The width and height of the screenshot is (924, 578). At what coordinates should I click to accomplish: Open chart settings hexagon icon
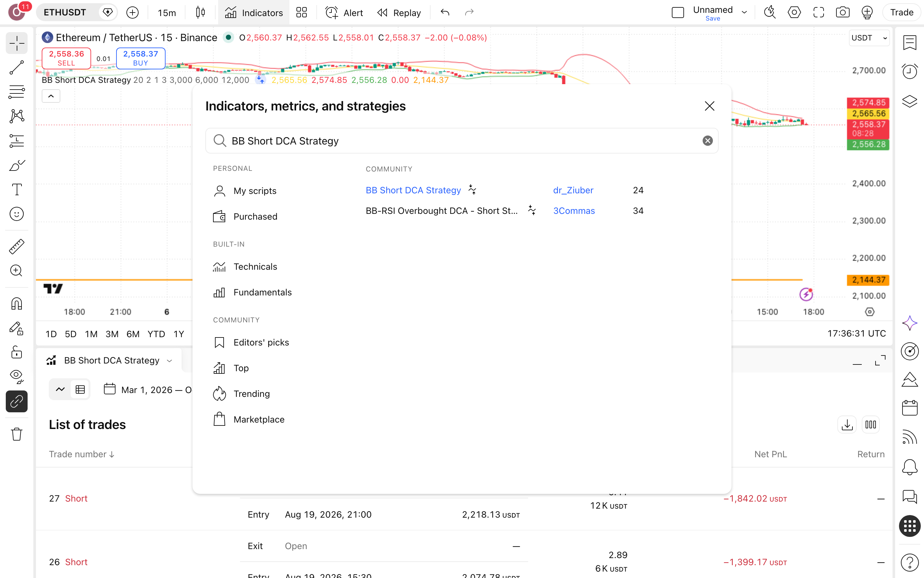pos(794,13)
